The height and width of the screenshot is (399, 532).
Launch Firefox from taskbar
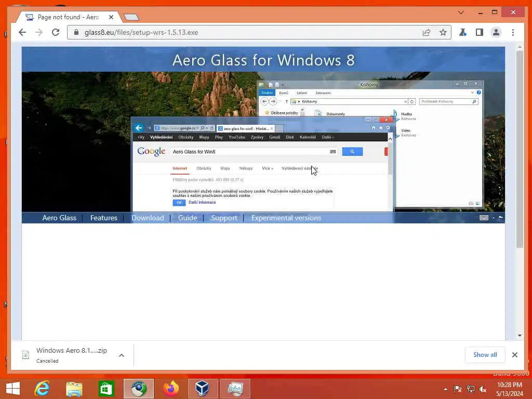[x=170, y=389]
